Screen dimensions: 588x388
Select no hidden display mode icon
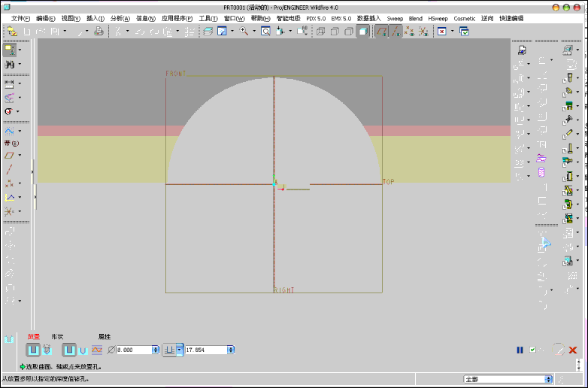coord(349,32)
